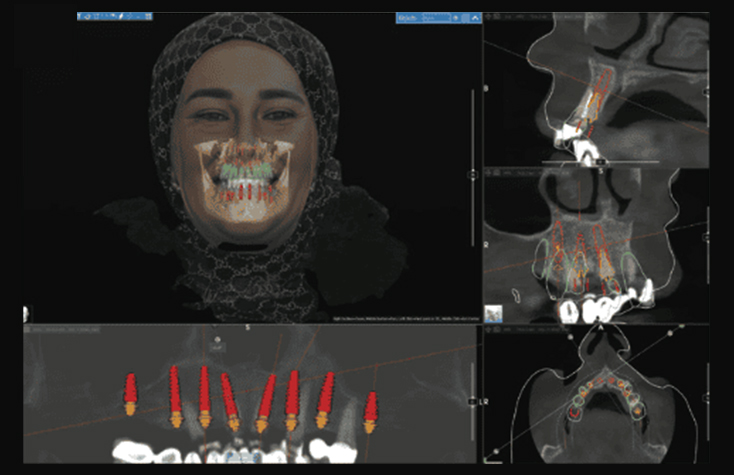Adjust the axial view right edge slider handle
The width and height of the screenshot is (734, 475).
[706, 398]
